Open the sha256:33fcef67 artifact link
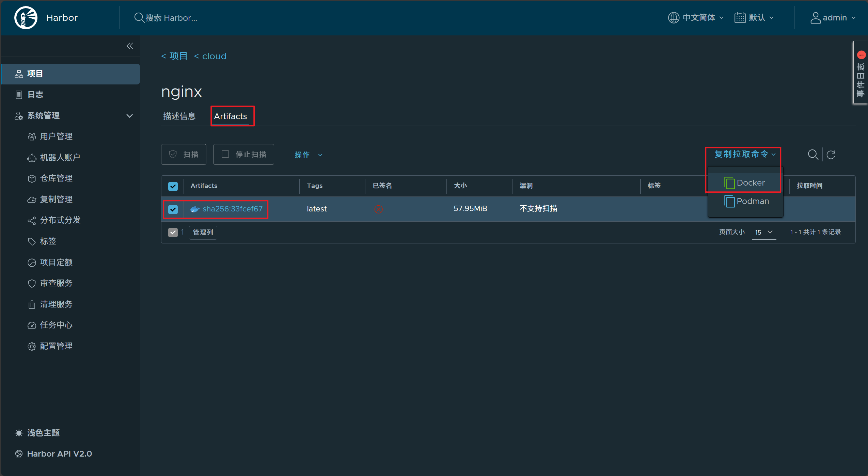The height and width of the screenshot is (476, 868). pyautogui.click(x=233, y=209)
